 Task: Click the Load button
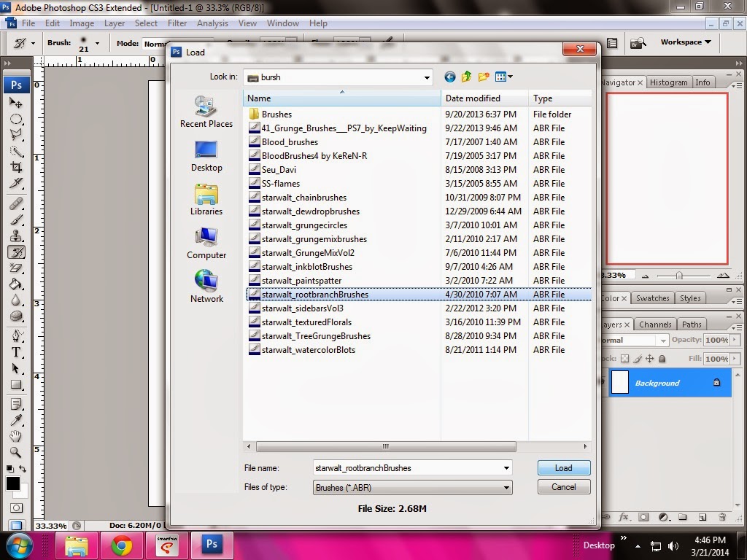point(563,467)
